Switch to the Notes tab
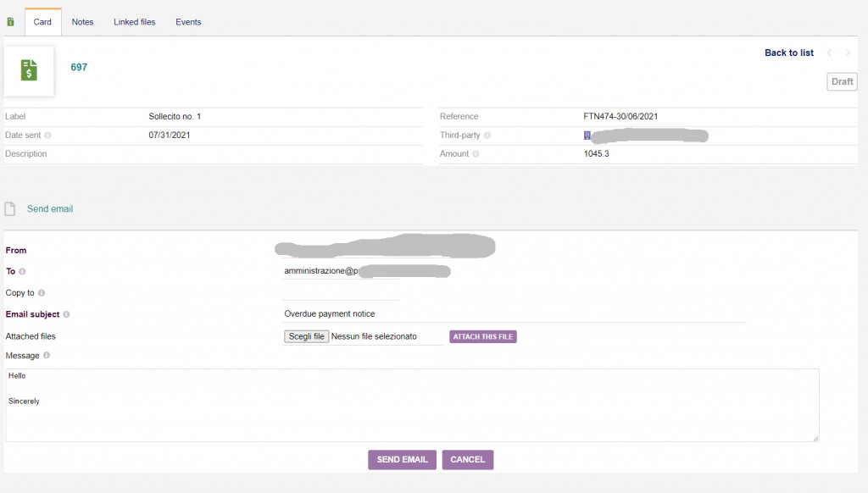The width and height of the screenshot is (868, 493). (x=82, y=22)
